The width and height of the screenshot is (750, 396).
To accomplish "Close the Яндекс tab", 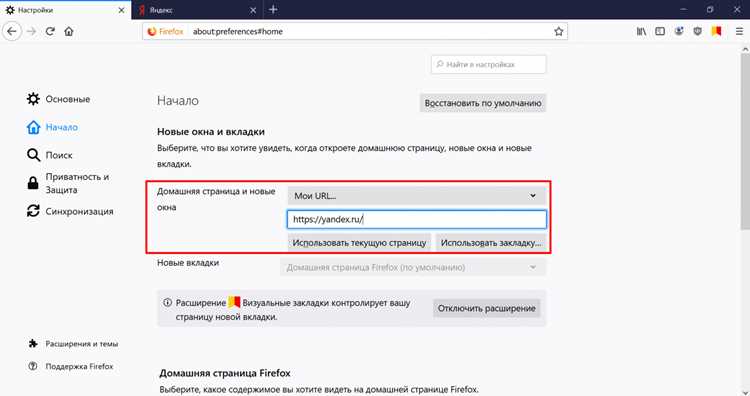I will pyautogui.click(x=253, y=10).
